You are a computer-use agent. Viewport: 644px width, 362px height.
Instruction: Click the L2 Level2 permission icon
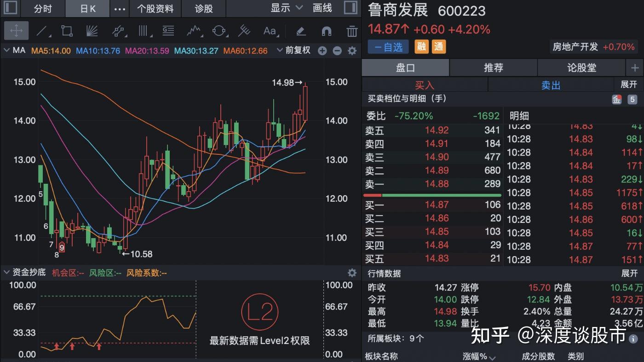[260, 313]
